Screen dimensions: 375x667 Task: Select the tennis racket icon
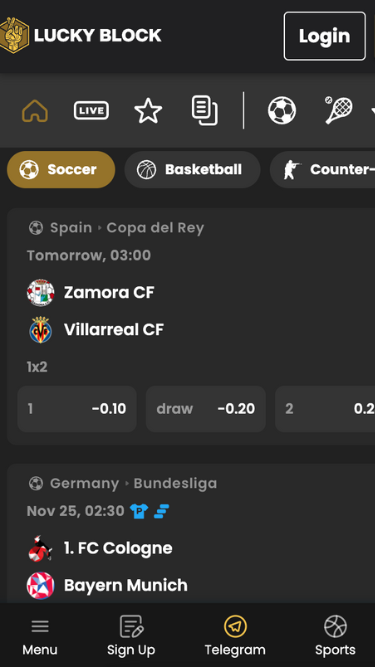click(339, 111)
